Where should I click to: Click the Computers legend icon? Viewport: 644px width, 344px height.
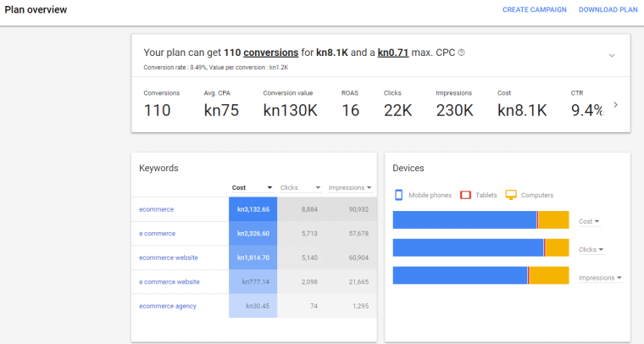(x=511, y=195)
